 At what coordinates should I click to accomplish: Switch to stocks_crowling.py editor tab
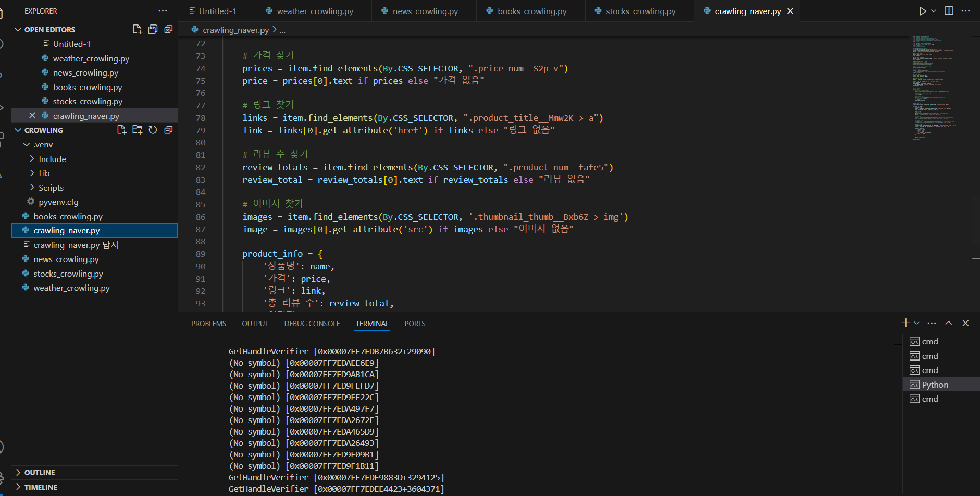click(x=640, y=11)
